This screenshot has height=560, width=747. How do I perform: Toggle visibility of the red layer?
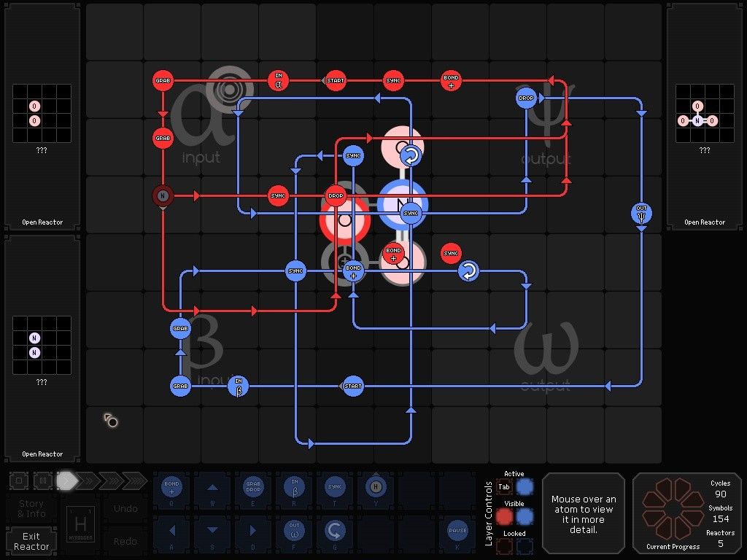504,516
